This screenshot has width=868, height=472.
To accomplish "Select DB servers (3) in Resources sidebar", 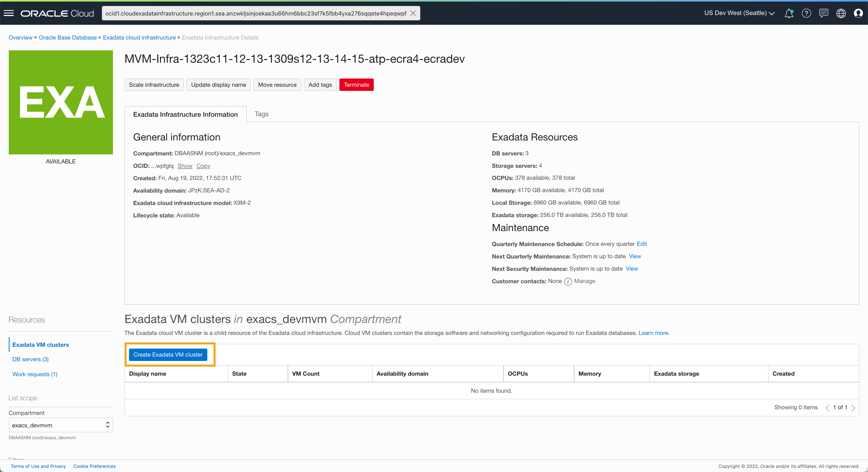I will coord(30,359).
